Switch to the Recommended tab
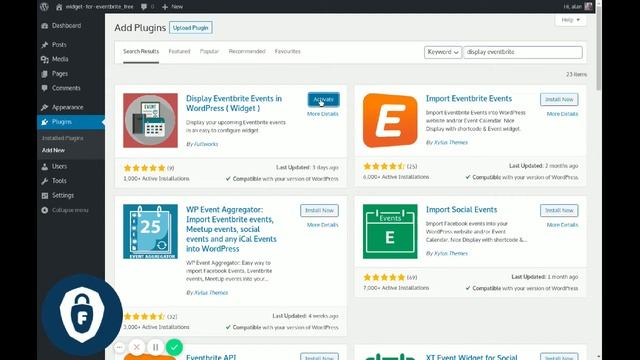 [247, 51]
